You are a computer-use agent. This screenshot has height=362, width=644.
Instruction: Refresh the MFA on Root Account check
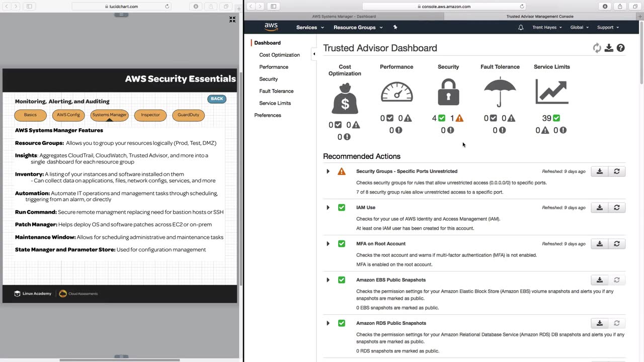point(617,244)
